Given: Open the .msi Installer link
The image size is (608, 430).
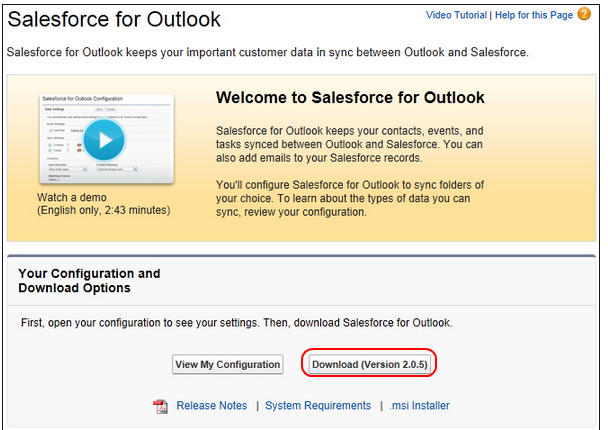Looking at the screenshot, I should (420, 406).
